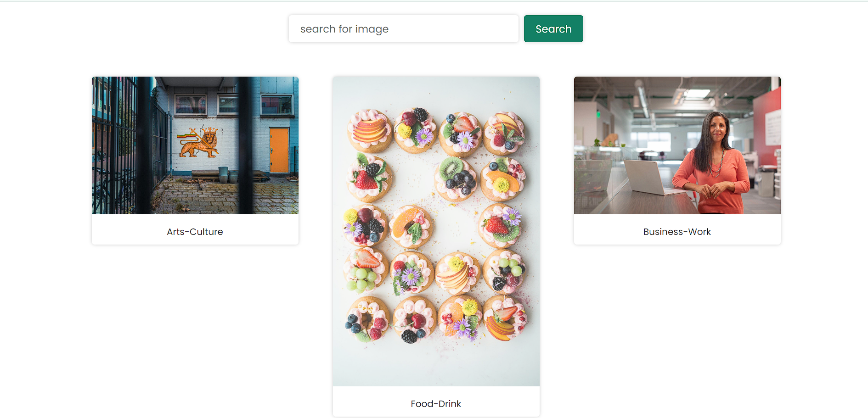The height and width of the screenshot is (418, 868).
Task: Click the Business-Work category label
Action: coord(677,232)
